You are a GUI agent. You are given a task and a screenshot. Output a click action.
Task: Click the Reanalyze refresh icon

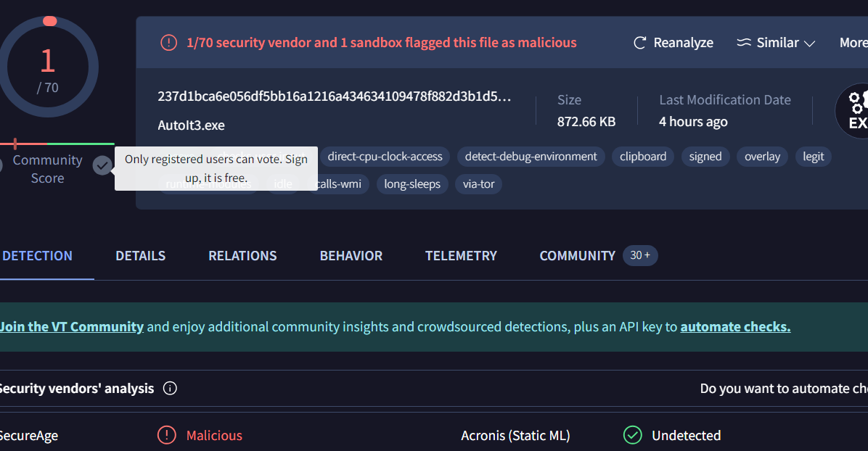pyautogui.click(x=639, y=43)
